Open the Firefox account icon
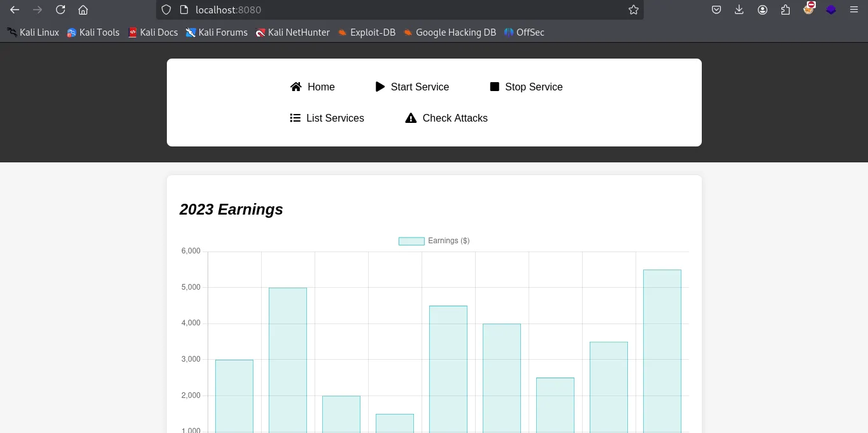Screen dimensions: 868x433 tap(762, 10)
